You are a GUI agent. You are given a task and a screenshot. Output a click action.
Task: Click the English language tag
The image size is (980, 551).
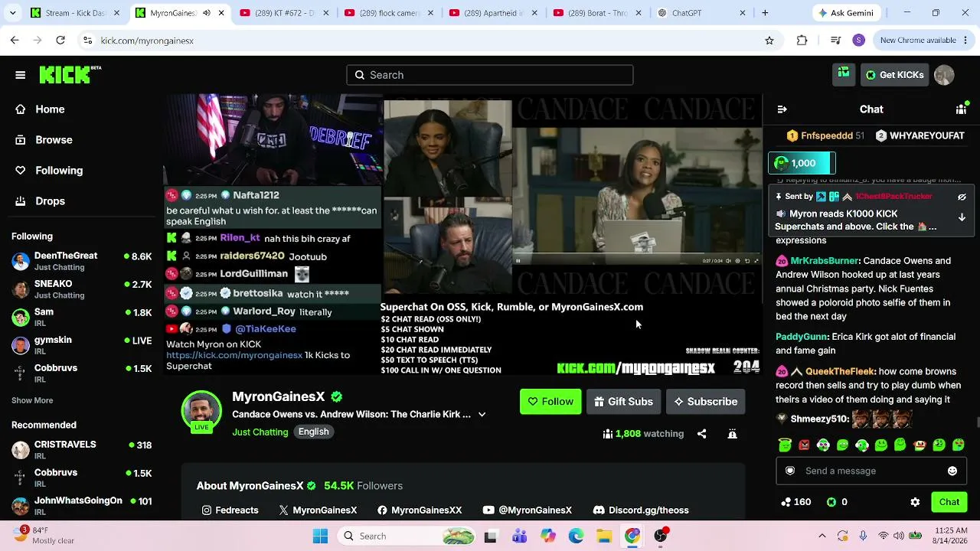click(x=313, y=432)
